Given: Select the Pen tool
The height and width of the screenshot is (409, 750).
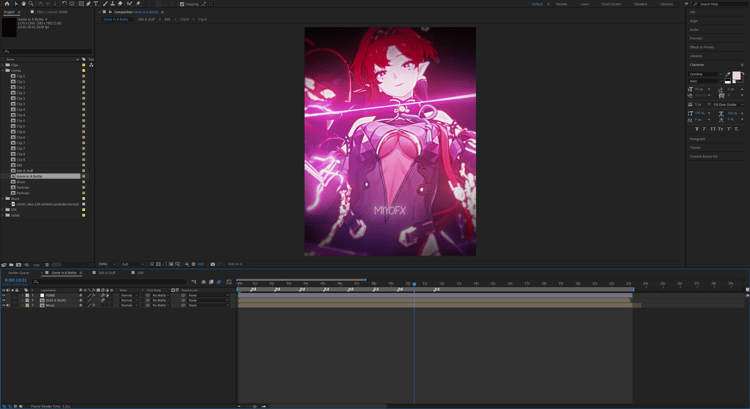Looking at the screenshot, I should pyautogui.click(x=88, y=4).
